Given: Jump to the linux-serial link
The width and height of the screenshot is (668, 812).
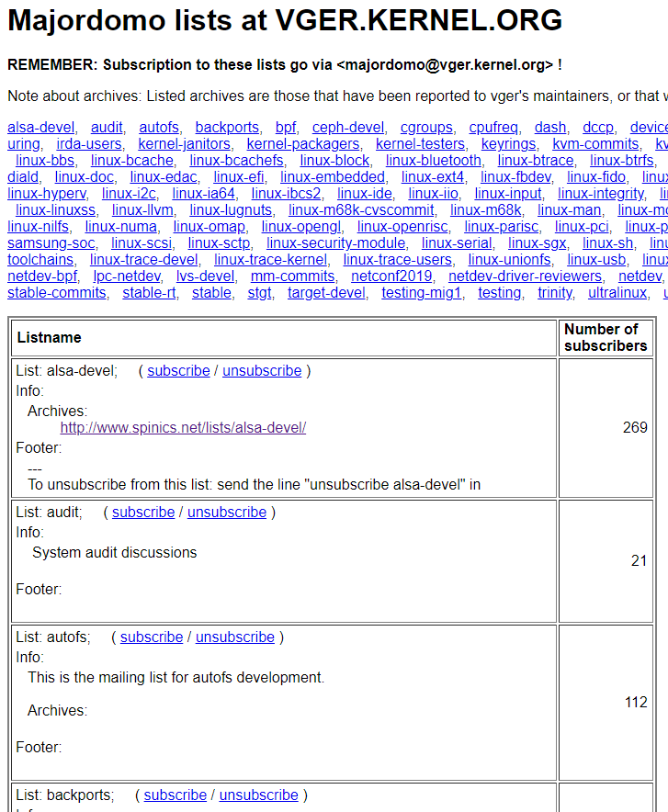Looking at the screenshot, I should point(457,243).
